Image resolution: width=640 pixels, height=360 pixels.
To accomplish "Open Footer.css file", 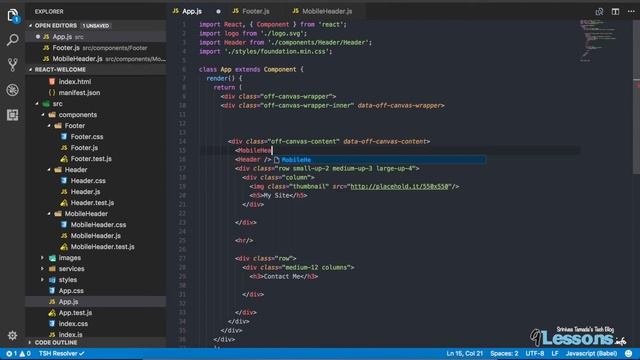I will click(87, 137).
